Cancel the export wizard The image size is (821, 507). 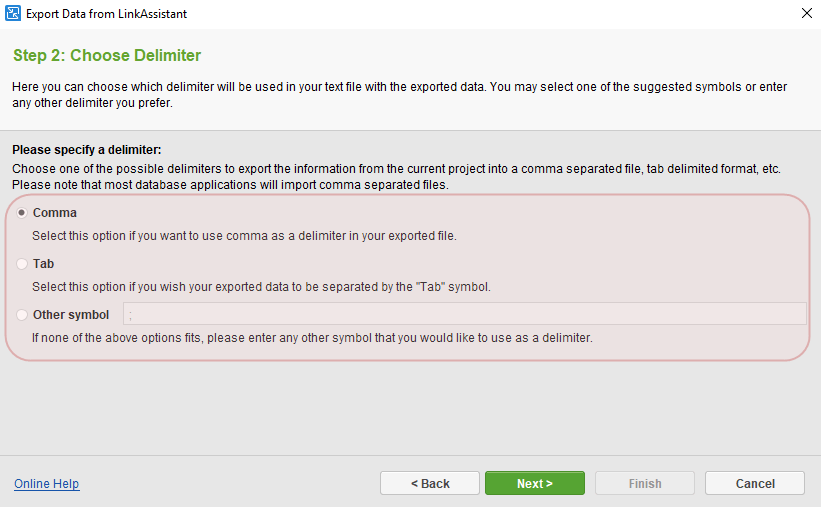coord(755,484)
